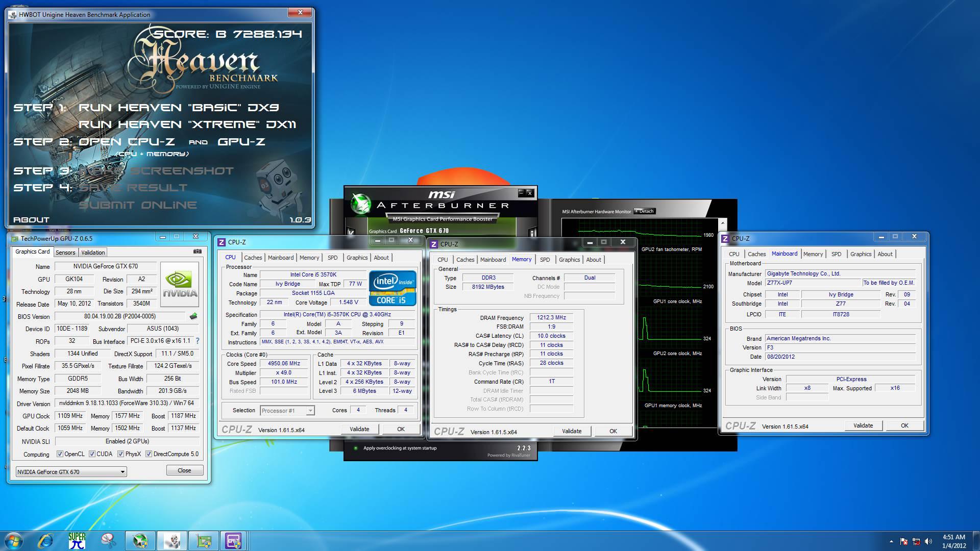This screenshot has width=980, height=551.
Task: Switch to the Sensors tab in GPU-Z
Action: coord(65,253)
